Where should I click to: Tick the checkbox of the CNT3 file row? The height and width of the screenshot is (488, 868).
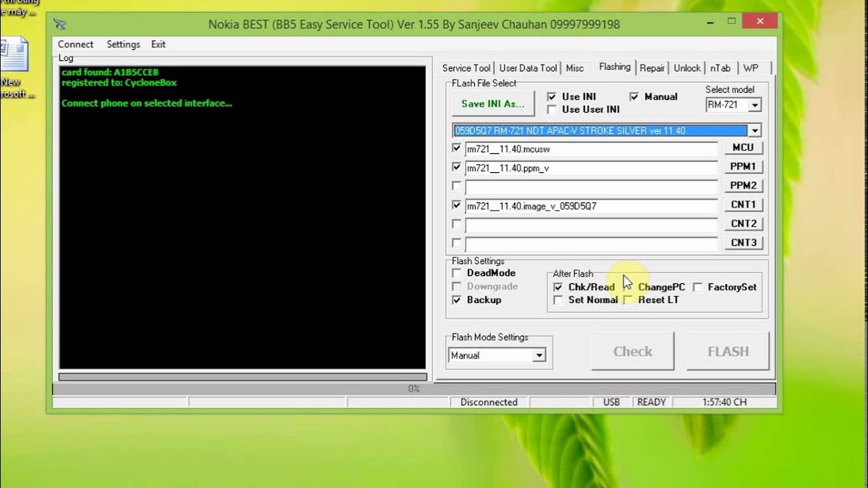coord(456,243)
